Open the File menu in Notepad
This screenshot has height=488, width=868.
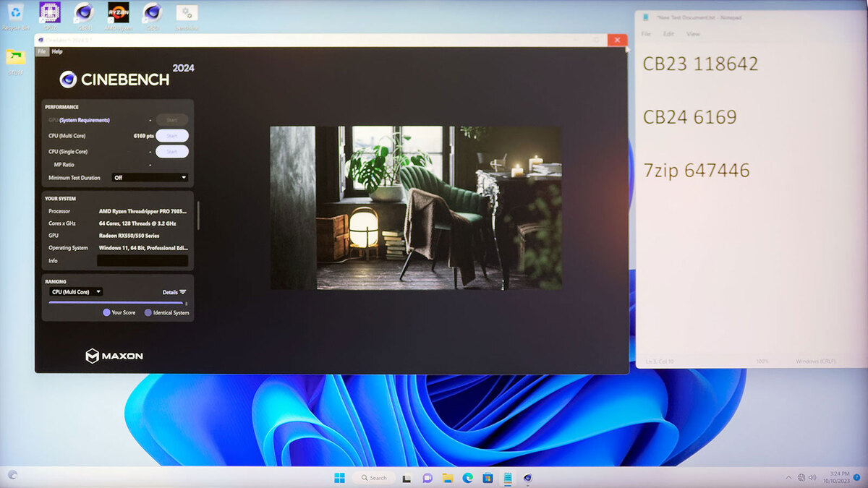(646, 34)
